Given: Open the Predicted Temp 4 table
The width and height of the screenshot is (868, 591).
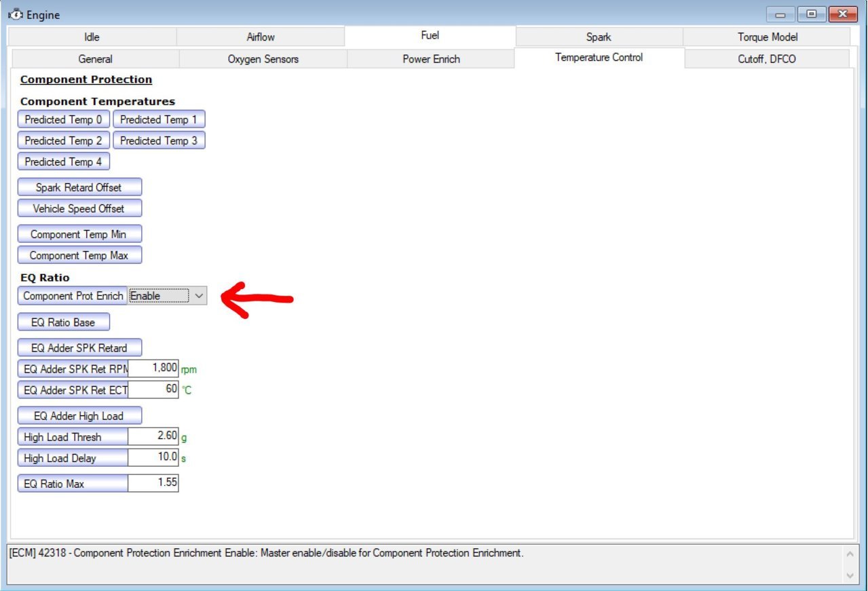Looking at the screenshot, I should [64, 161].
